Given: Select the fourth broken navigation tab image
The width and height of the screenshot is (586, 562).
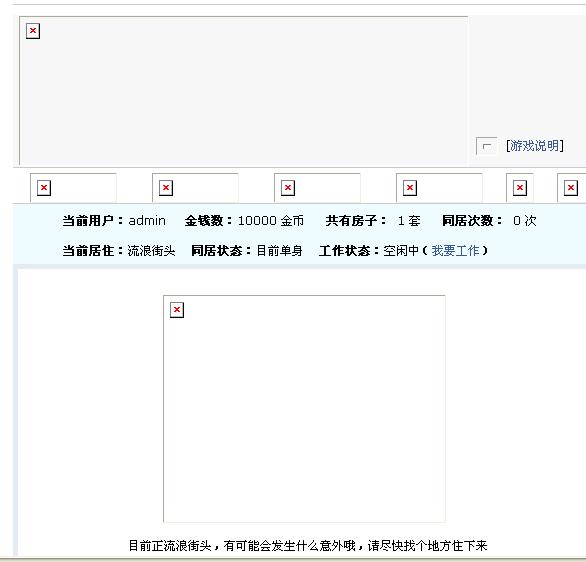Looking at the screenshot, I should click(x=440, y=188).
